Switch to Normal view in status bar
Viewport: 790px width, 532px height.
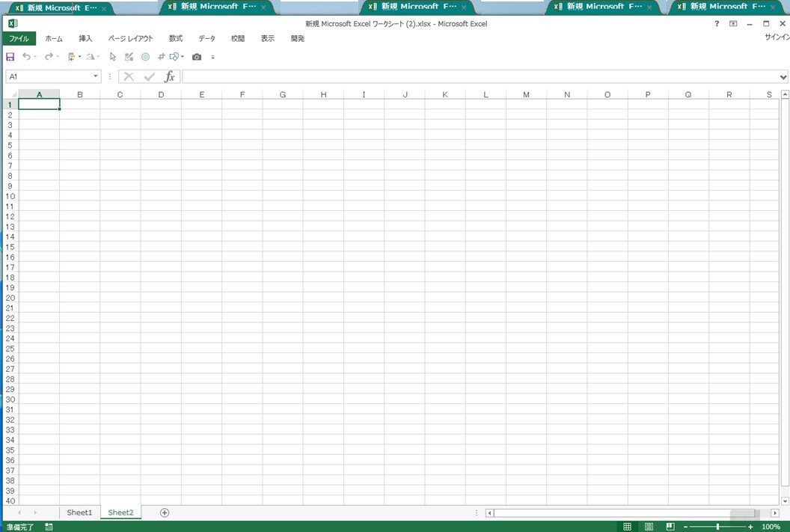pyautogui.click(x=628, y=527)
